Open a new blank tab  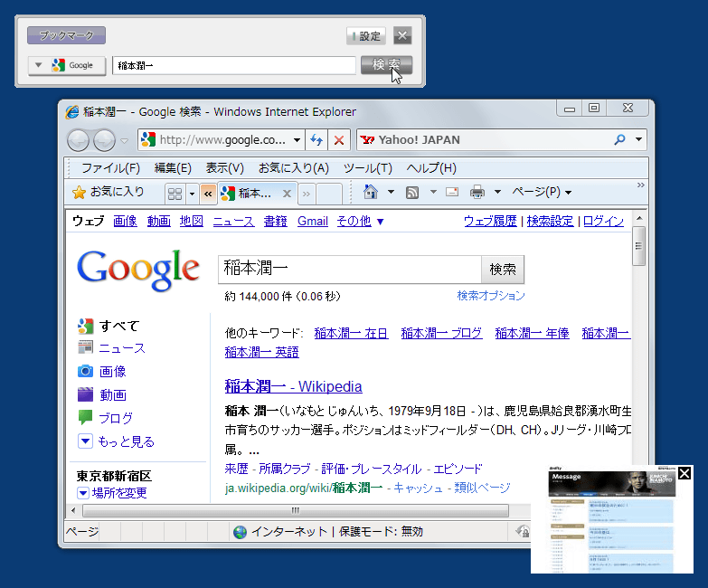point(328,194)
